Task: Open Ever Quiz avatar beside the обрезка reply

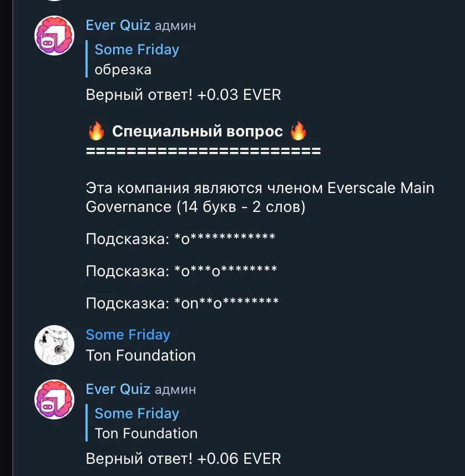Action: (x=54, y=36)
